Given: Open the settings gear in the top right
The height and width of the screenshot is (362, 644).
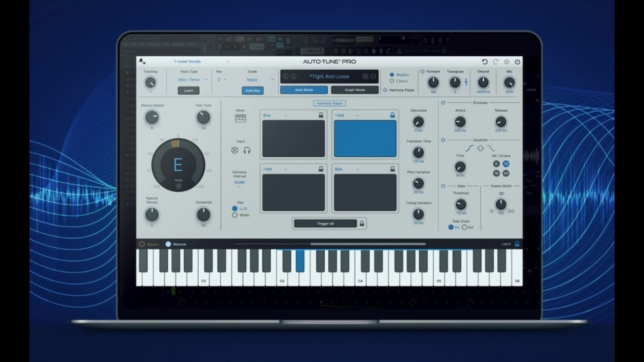Looking at the screenshot, I should point(506,62).
